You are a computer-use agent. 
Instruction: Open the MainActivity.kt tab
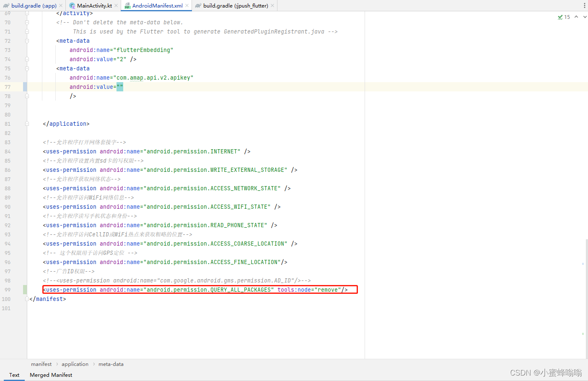(x=94, y=5)
